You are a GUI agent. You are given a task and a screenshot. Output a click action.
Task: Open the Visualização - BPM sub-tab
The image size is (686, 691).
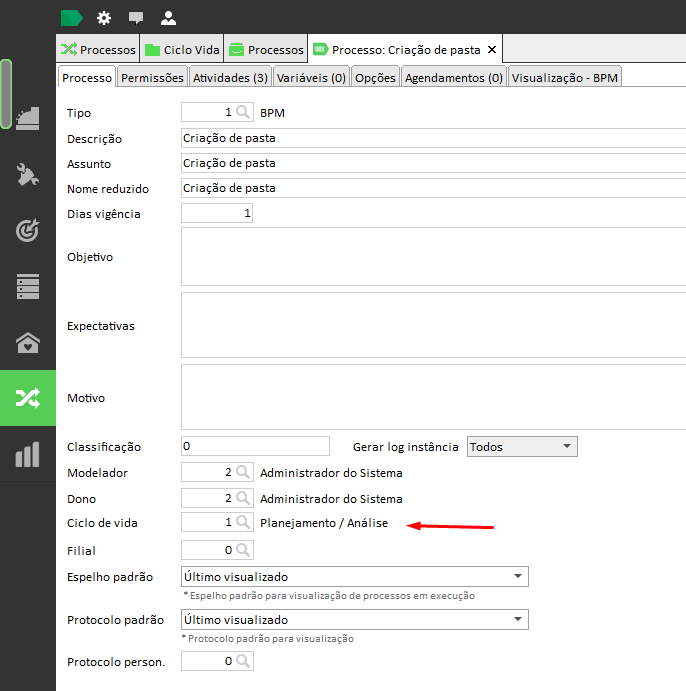(x=564, y=78)
